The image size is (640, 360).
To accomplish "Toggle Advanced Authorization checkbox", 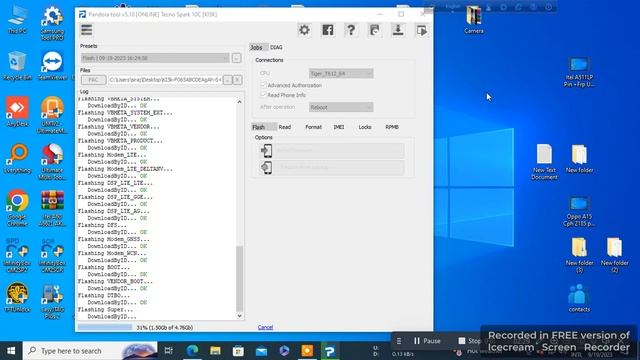I will [x=263, y=85].
